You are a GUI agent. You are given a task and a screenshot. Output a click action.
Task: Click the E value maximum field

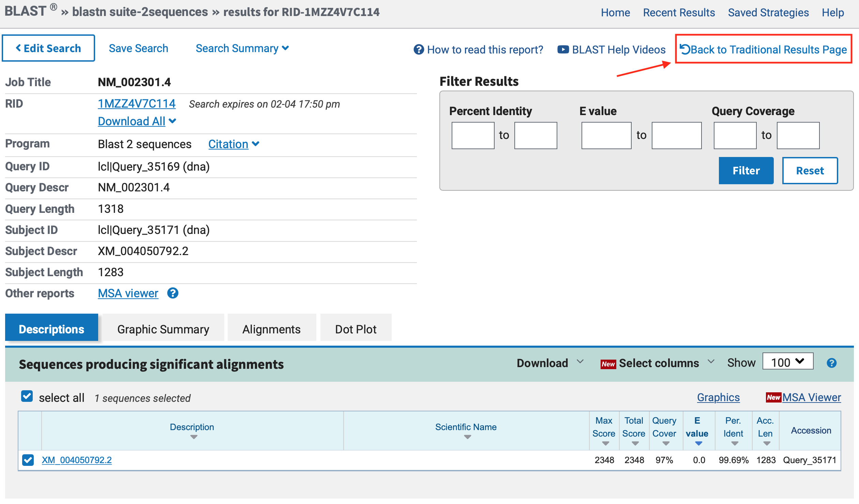point(677,136)
